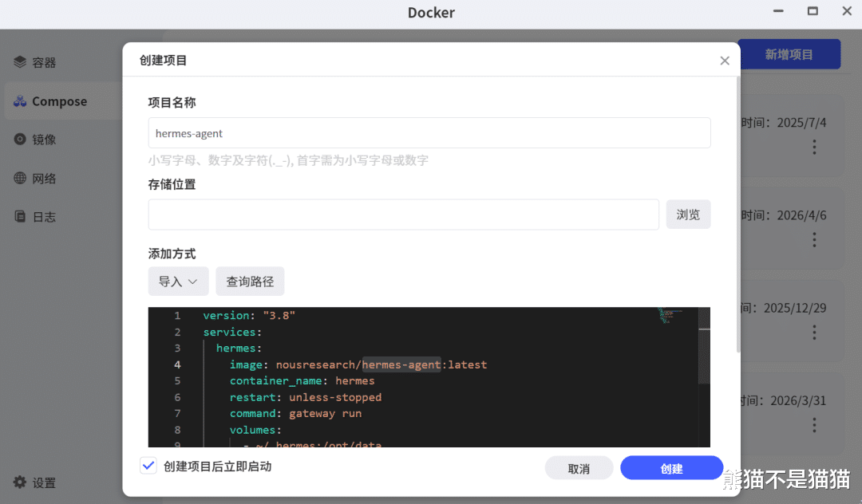The width and height of the screenshot is (862, 504).
Task: Open 设置 via the gear icon
Action: click(20, 482)
